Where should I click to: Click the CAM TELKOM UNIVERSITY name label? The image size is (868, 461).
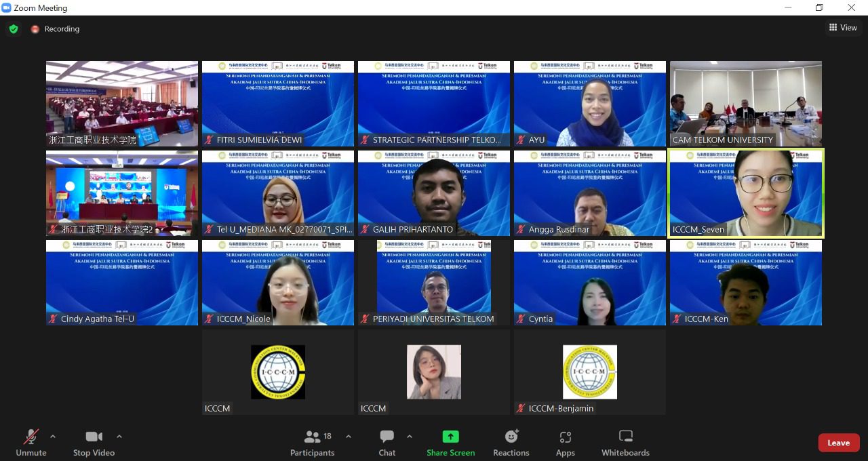723,140
